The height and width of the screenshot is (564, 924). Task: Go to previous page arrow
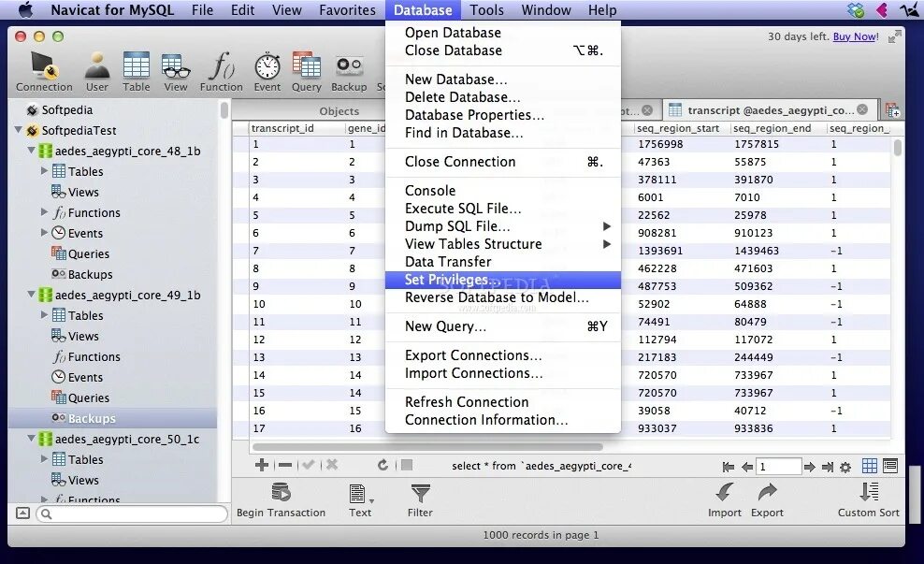click(747, 467)
